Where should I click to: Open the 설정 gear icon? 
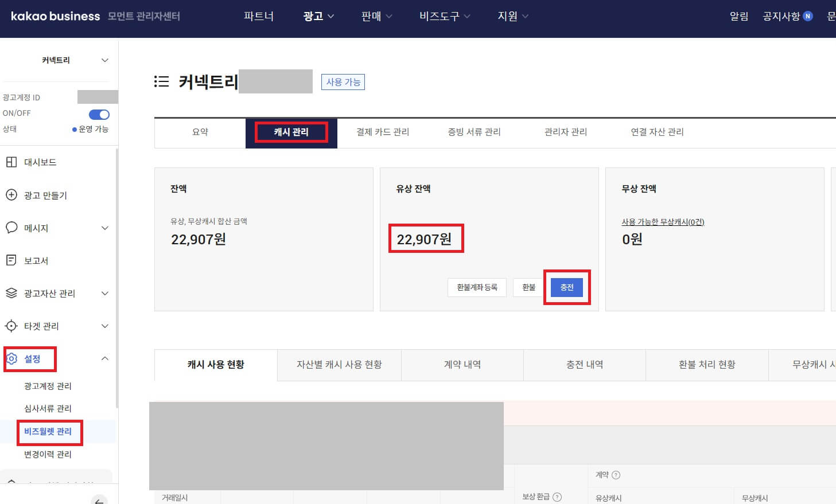tap(13, 358)
